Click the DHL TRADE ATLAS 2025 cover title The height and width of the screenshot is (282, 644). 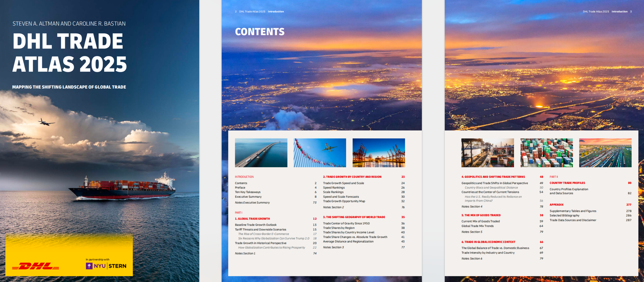click(x=70, y=52)
